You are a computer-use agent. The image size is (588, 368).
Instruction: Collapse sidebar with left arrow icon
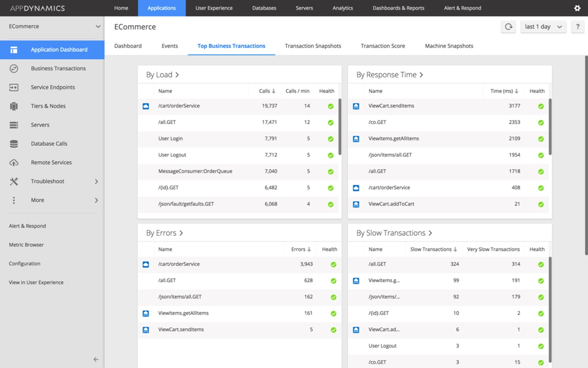tap(96, 359)
